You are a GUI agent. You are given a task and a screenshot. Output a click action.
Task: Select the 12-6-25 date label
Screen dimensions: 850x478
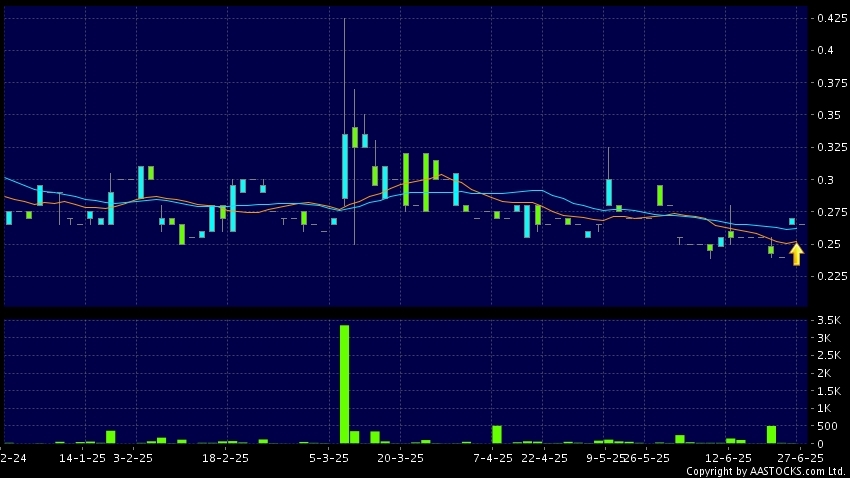(x=728, y=458)
